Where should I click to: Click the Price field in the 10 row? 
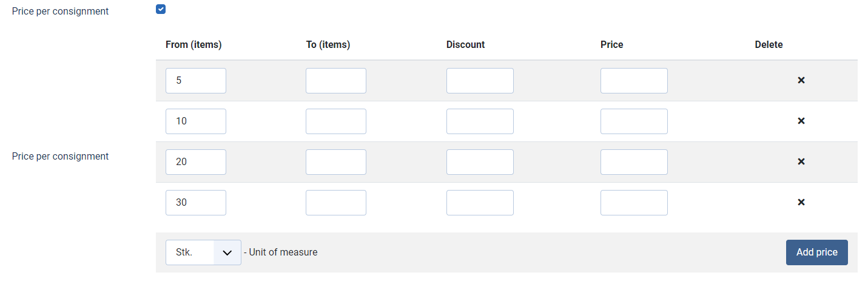coord(634,121)
